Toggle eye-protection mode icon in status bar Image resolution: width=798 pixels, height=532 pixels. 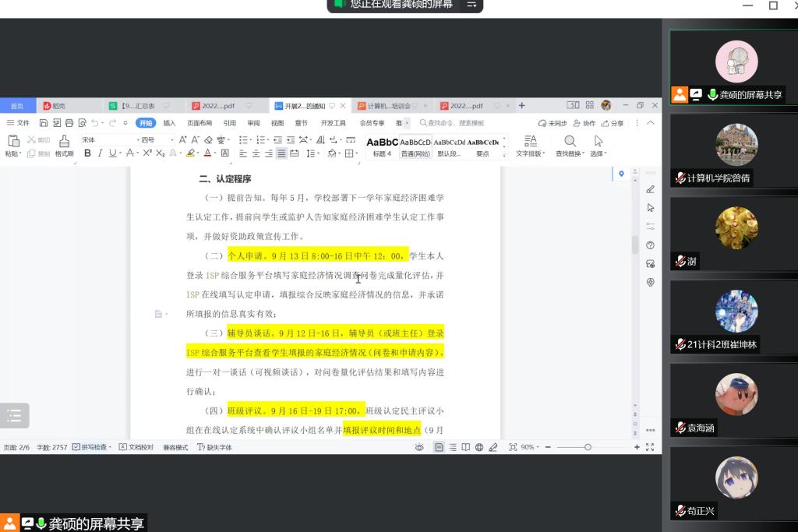419,447
